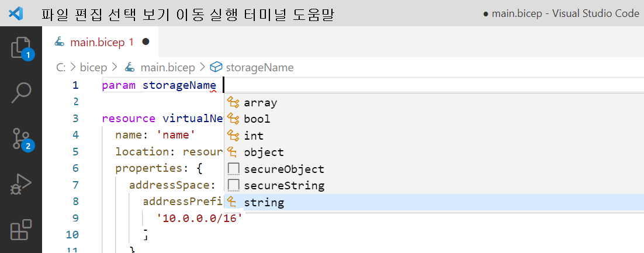Open the Explorer view in activity bar
This screenshot has height=253, width=644.
(x=21, y=47)
